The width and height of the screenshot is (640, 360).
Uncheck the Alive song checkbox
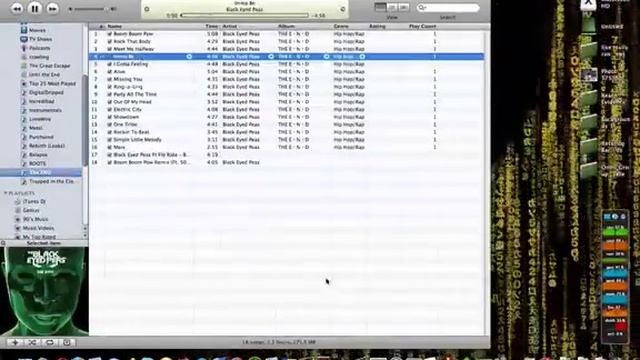[109, 72]
